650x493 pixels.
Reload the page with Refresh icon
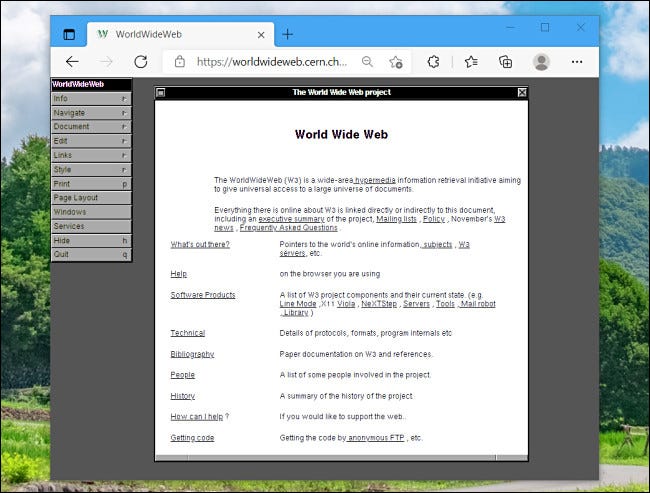pos(141,62)
